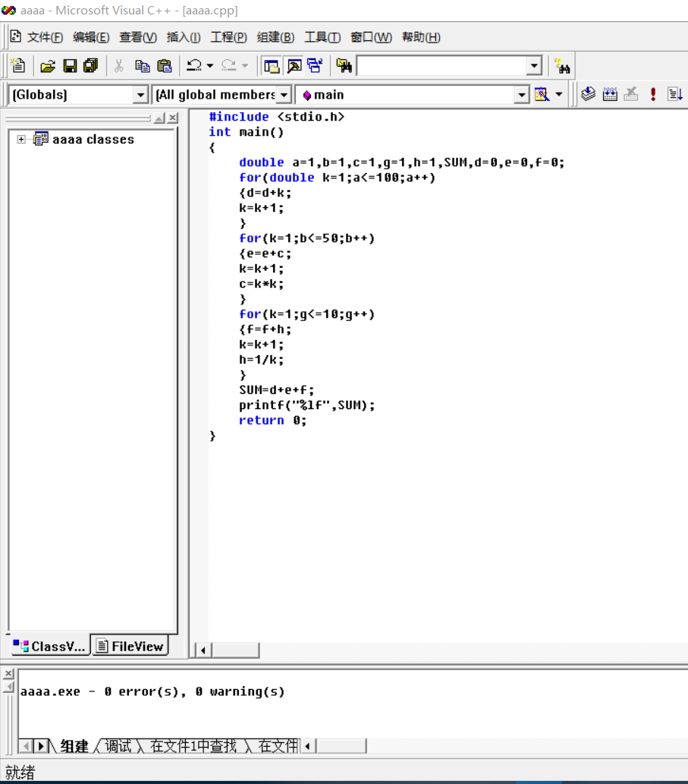688x784 pixels.
Task: Select the aaaa classes tree item
Action: pos(93,140)
